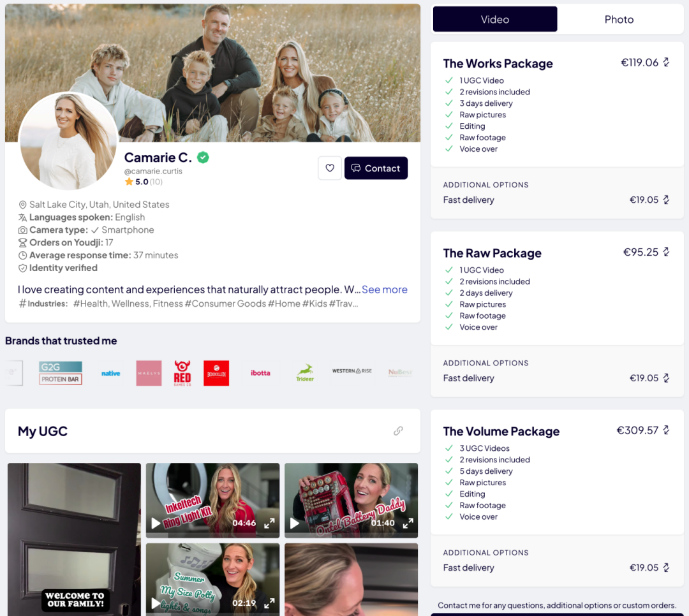Copy link icon in My UGC header

[398, 430]
